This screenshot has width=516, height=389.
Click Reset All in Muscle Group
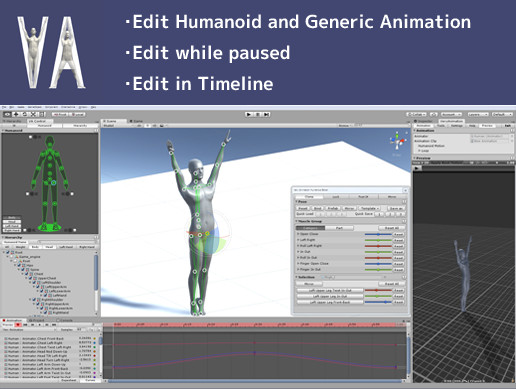[x=392, y=228]
